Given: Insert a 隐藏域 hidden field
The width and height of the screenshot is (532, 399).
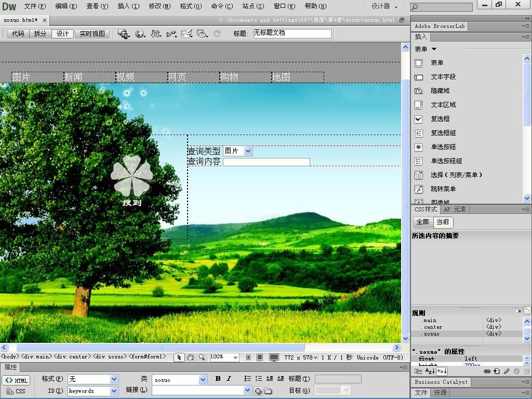Looking at the screenshot, I should click(440, 91).
